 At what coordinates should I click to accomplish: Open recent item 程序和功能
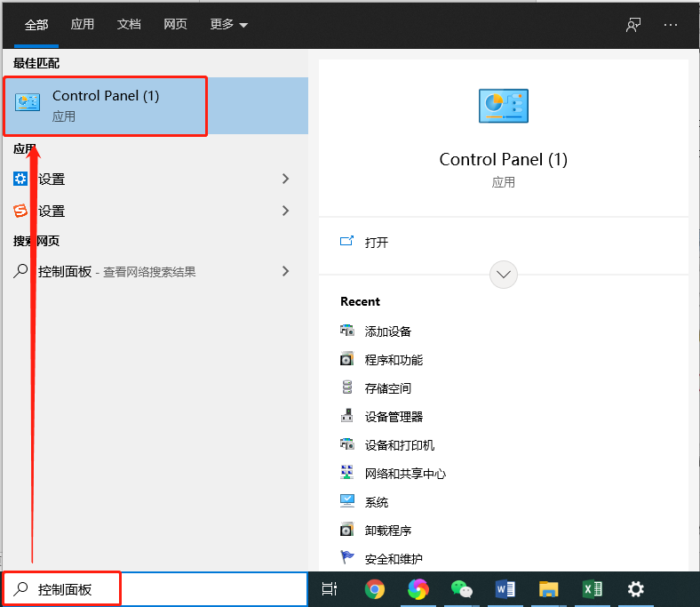(x=394, y=360)
